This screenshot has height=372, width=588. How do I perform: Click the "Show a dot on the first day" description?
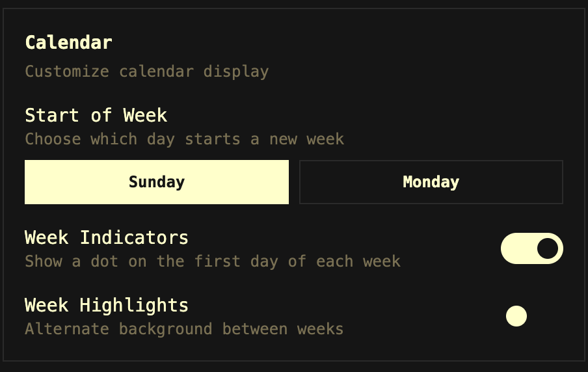coord(212,261)
